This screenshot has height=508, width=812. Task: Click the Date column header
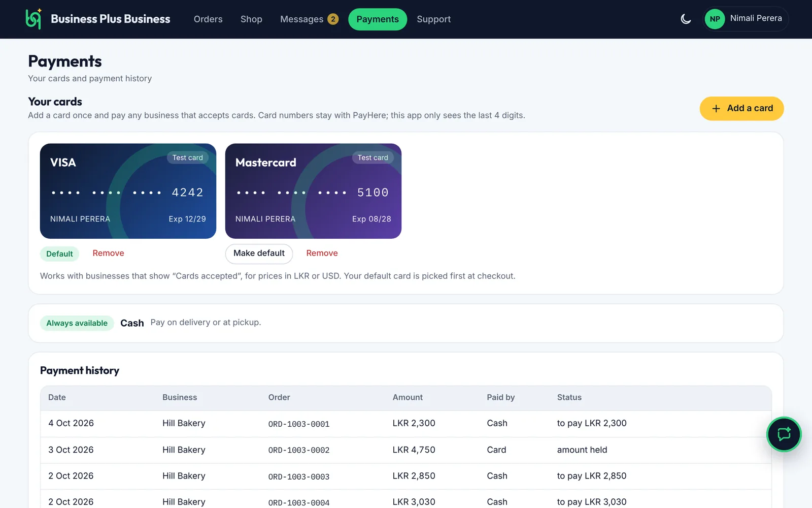pos(57,397)
